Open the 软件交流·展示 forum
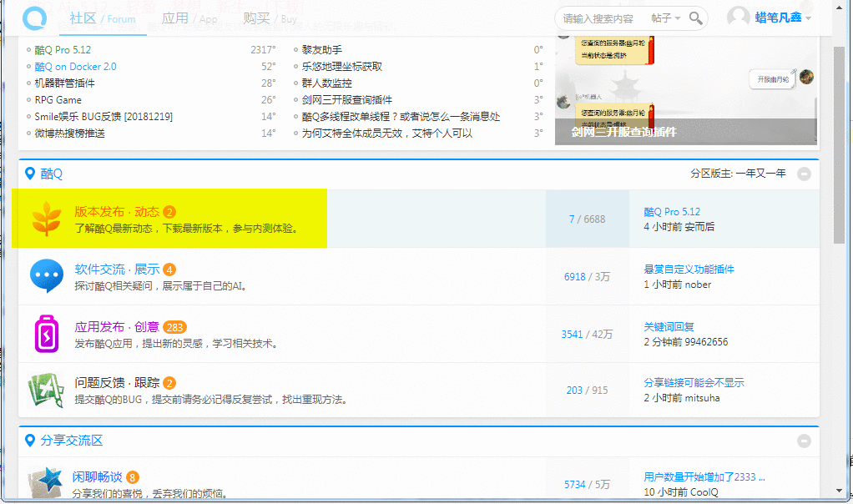The height and width of the screenshot is (504, 853). pos(116,270)
